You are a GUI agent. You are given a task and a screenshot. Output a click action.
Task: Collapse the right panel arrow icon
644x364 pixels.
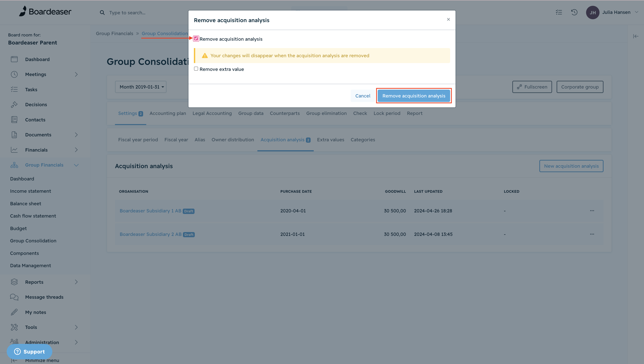tap(636, 36)
